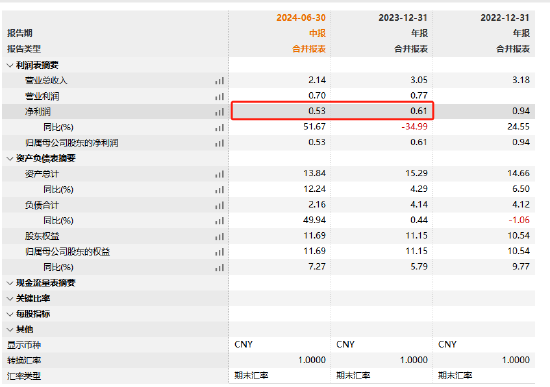Show chart for 股东权益 row
Image resolution: width=550 pixels, height=387 pixels.
click(x=220, y=236)
